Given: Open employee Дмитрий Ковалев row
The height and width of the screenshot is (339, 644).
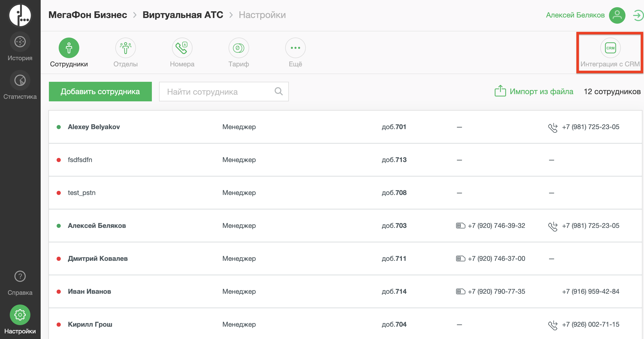Looking at the screenshot, I should click(98, 258).
